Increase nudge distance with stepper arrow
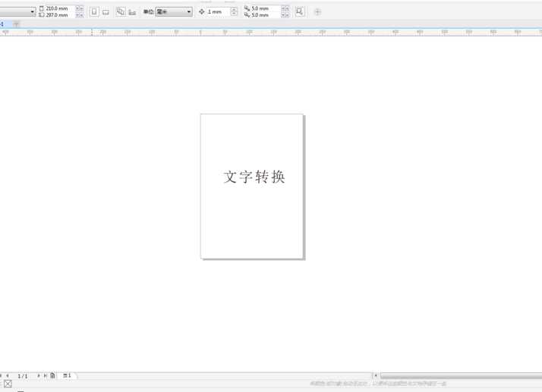Screen dimensions: 542x392 234,9
